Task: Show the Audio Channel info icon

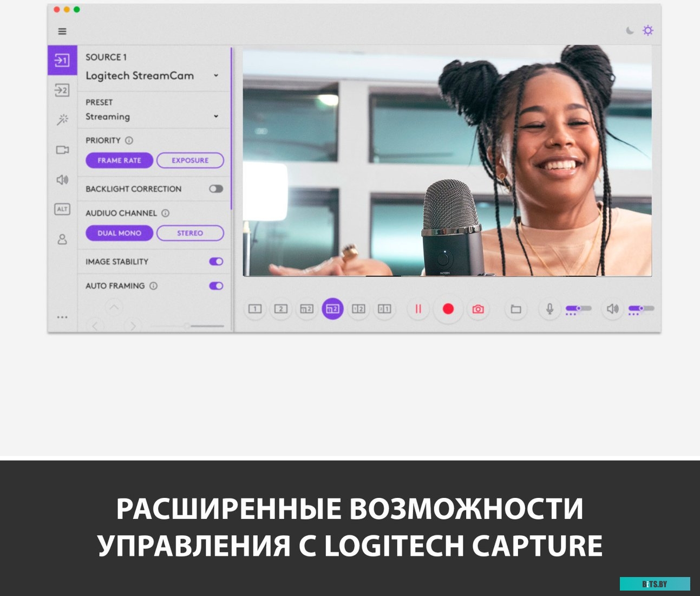Action: point(166,213)
